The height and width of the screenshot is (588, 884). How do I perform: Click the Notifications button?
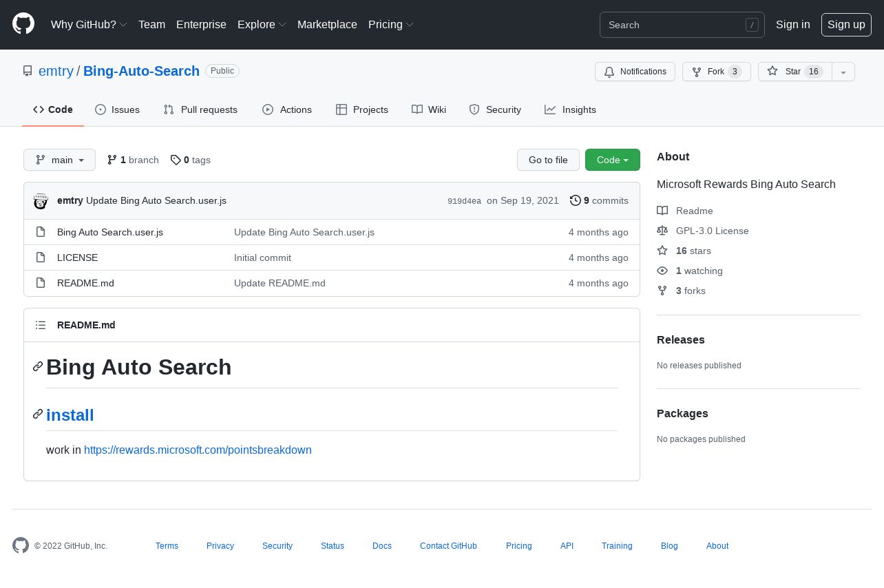point(635,72)
